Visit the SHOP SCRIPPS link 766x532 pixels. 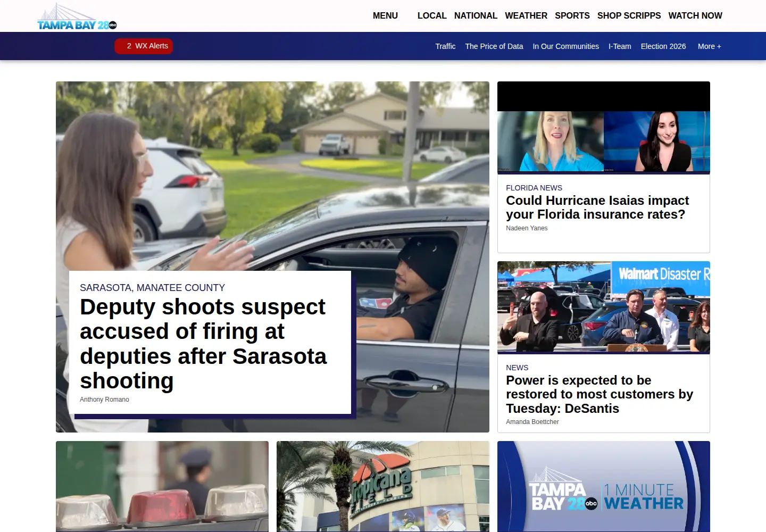click(629, 16)
